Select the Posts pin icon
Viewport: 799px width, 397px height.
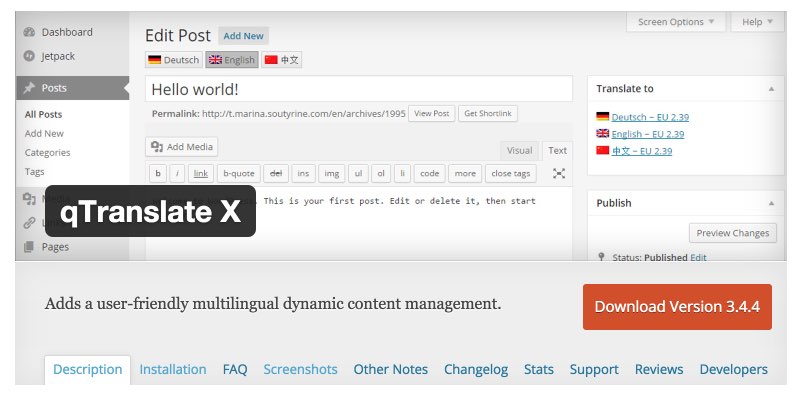[29, 88]
